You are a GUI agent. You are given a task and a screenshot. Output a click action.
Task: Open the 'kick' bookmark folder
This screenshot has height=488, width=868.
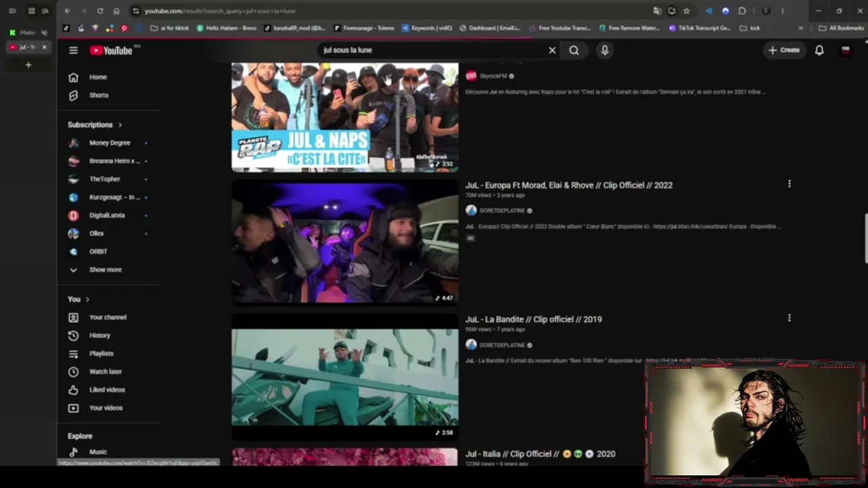(750, 28)
